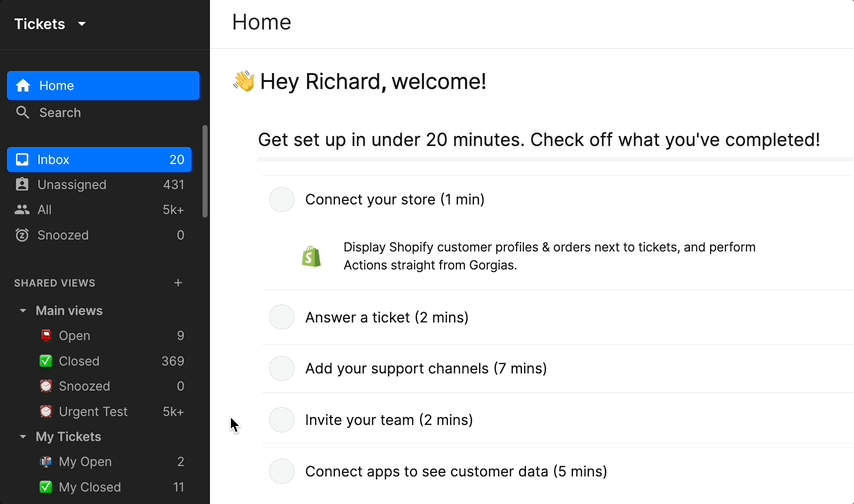The width and height of the screenshot is (854, 504).
Task: Mark Invite your team as completed
Action: coord(282,420)
